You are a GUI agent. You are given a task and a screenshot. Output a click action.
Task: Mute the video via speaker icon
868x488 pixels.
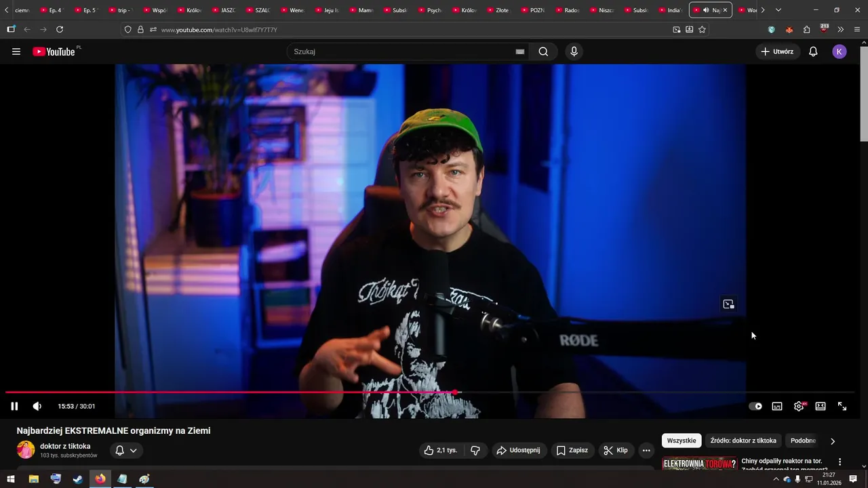[37, 406]
